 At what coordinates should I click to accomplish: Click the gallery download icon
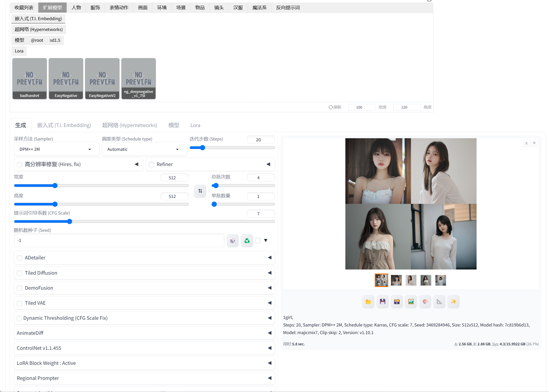point(526,143)
